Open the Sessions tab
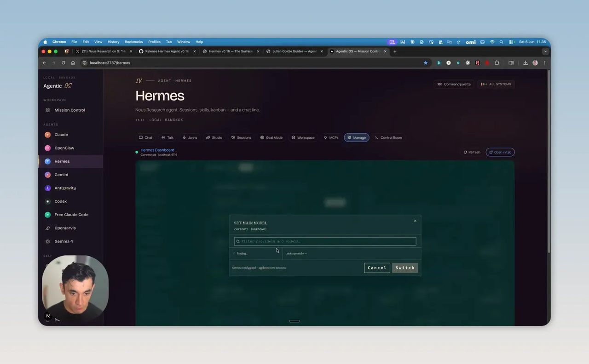Screen dimensions: 589x364 [x=241, y=137]
